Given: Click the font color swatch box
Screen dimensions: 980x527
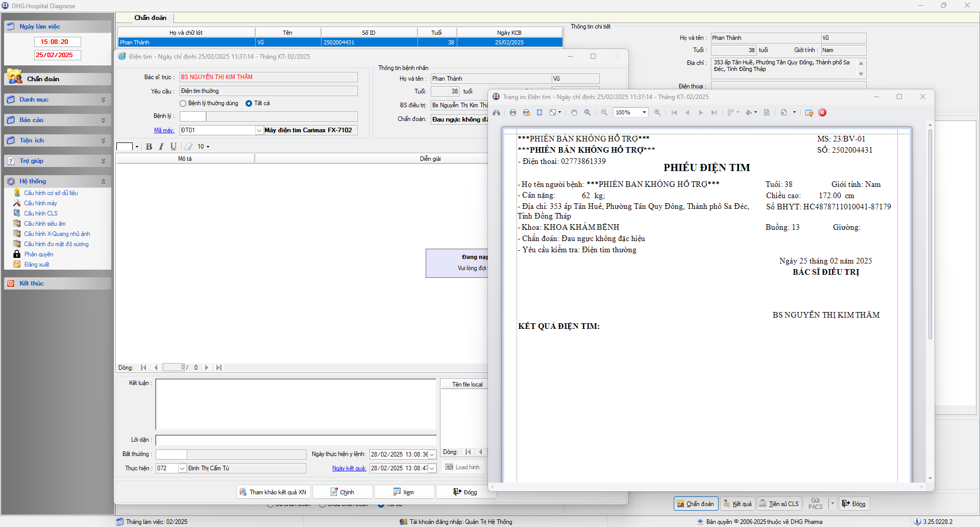Looking at the screenshot, I should (125, 147).
